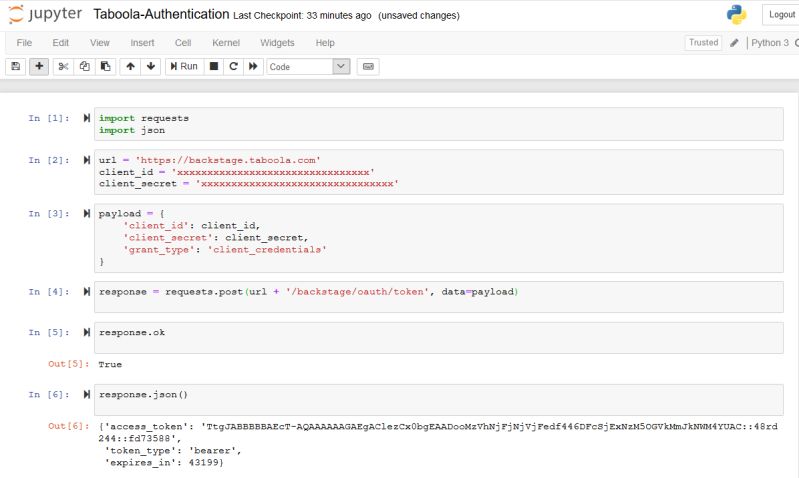
Task: Click into the import requests code cell
Action: coord(439,124)
